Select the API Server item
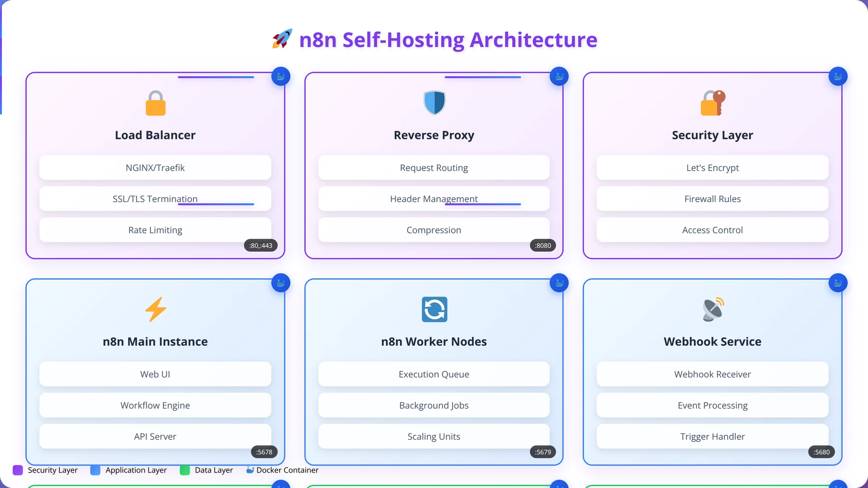Viewport: 868px width, 488px height. (155, 436)
